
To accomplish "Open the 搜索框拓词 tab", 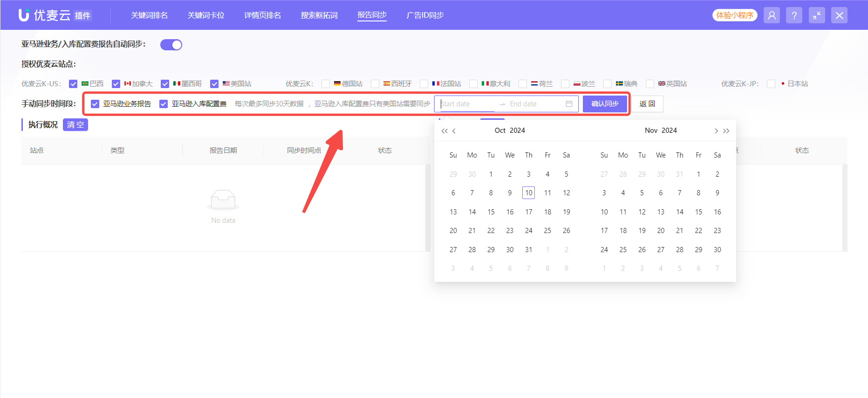I will 319,15.
